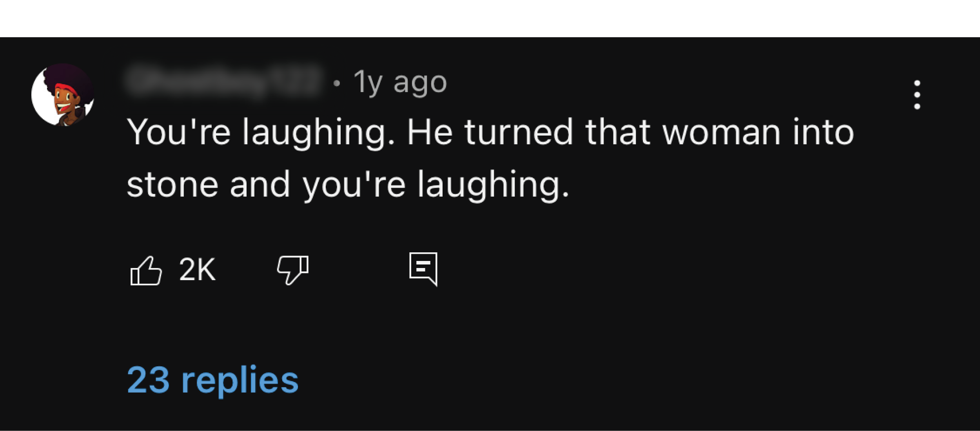The image size is (980, 431).
Task: Click the dot separator before the timestamp
Action: coord(336,83)
